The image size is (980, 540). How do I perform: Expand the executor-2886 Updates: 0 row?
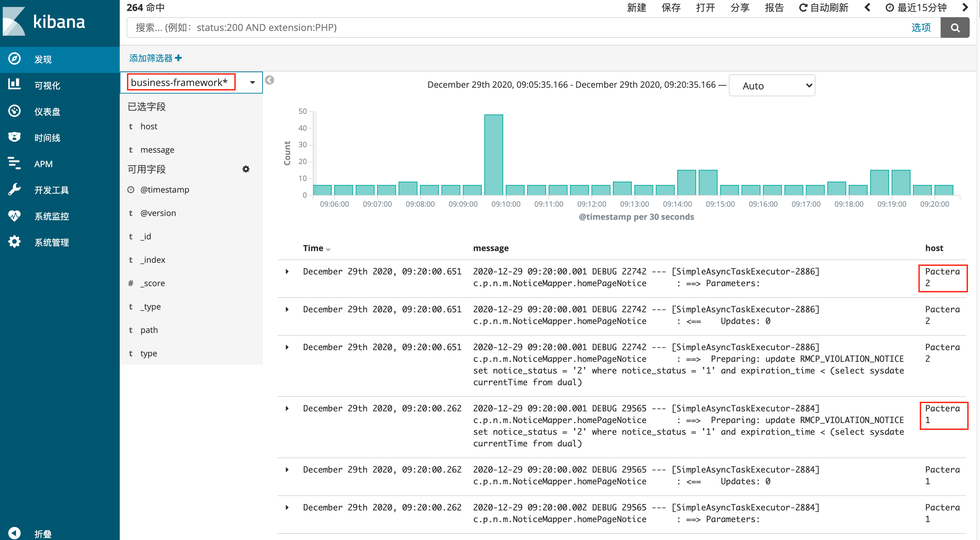(x=287, y=309)
